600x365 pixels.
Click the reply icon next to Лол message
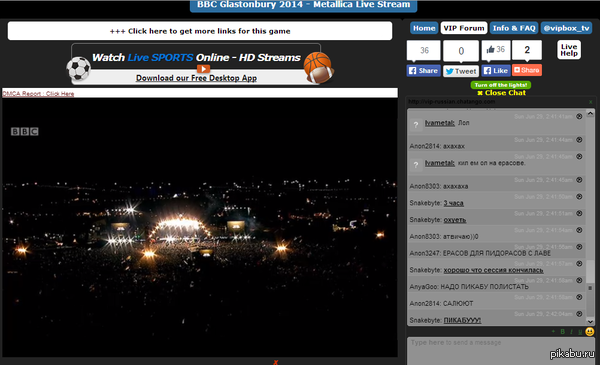pos(579,116)
